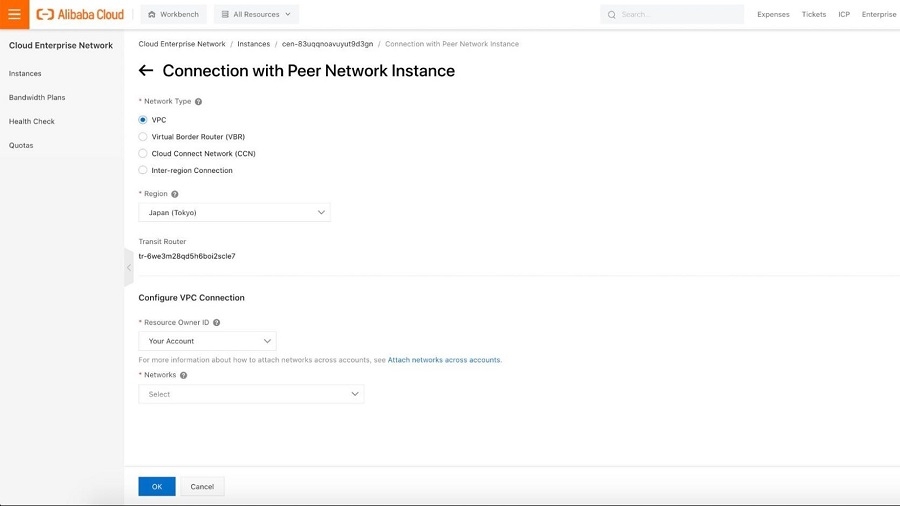Click the OK button
The height and width of the screenshot is (506, 900).
point(157,487)
